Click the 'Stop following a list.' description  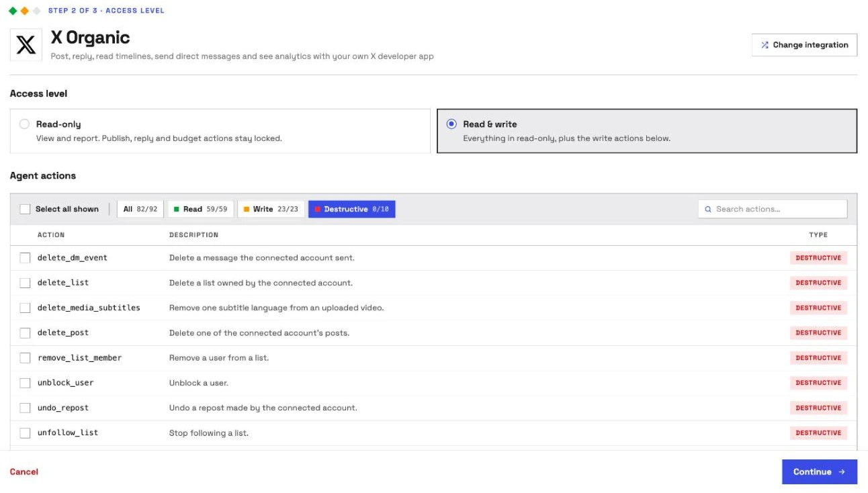[x=209, y=433]
